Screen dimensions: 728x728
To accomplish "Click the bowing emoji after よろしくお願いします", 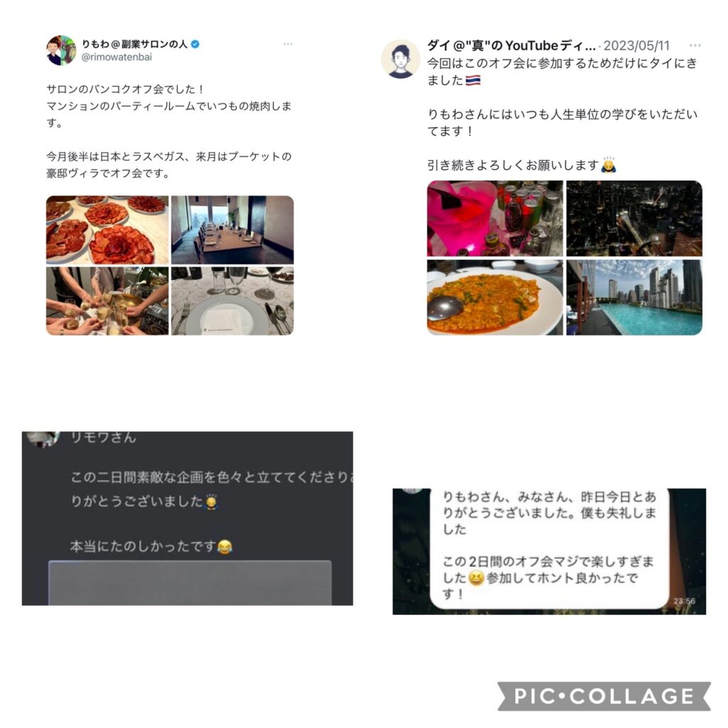I will point(609,165).
